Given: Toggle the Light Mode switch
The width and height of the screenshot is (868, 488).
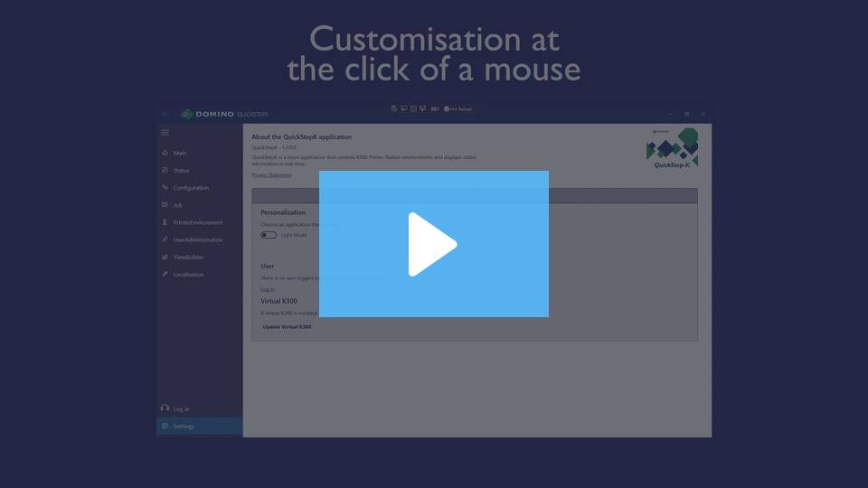Looking at the screenshot, I should (x=269, y=235).
